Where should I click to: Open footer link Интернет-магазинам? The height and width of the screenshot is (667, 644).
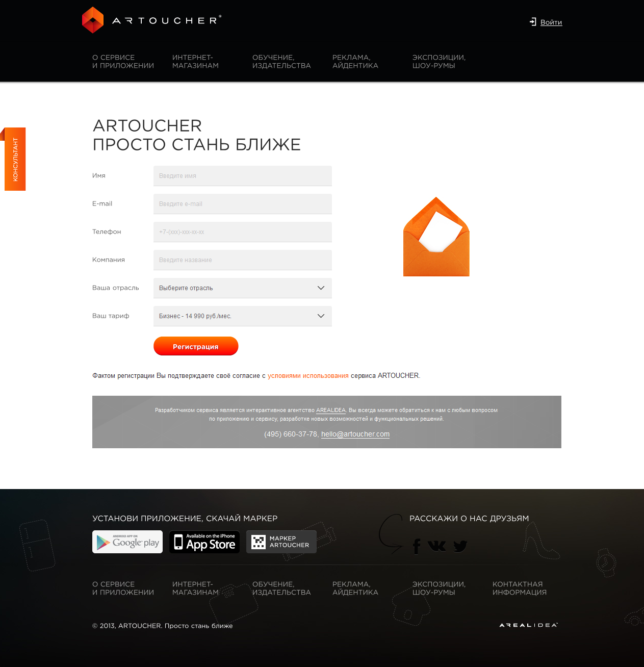[x=195, y=588]
